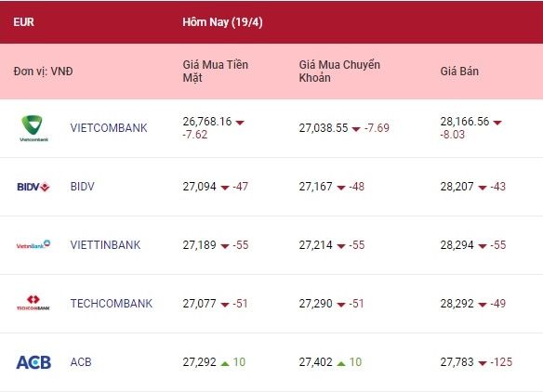This screenshot has width=543, height=392.
Task: Click green up arrow beside ACB 27,402
Action: pyautogui.click(x=341, y=363)
